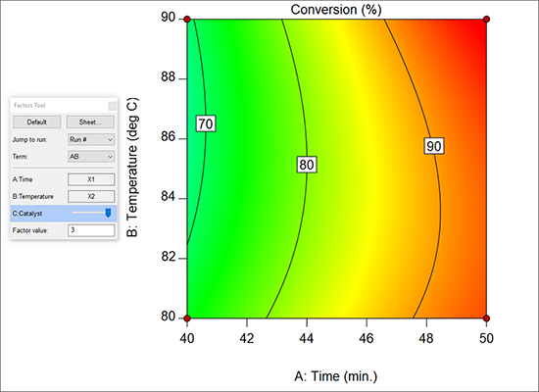Select the top-left red design point
Viewport: 539px width, 392px height.
click(187, 20)
